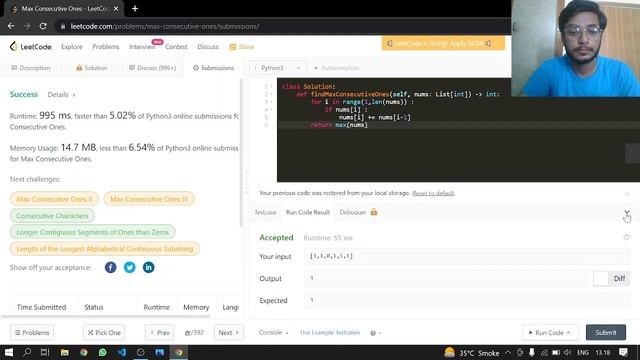Viewport: 640px width, 360px height.
Task: Share acceptance on LinkedIn
Action: click(149, 267)
